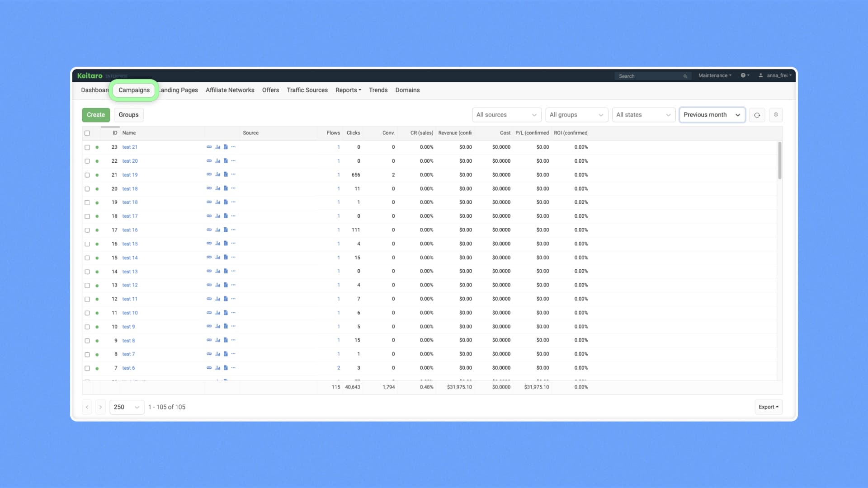View statistics chart icon for test 19
The height and width of the screenshot is (488, 868).
[217, 174]
